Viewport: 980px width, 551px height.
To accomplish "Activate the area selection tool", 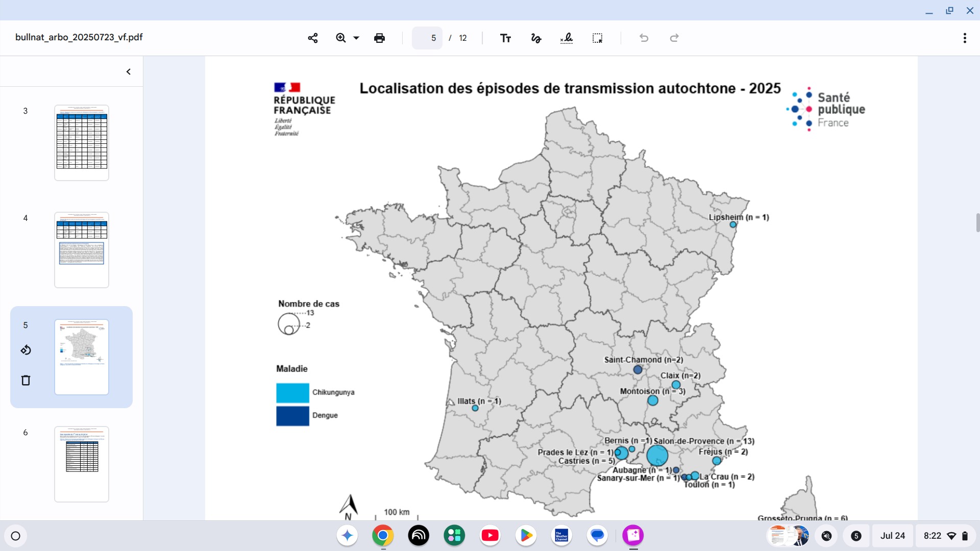I will click(597, 38).
